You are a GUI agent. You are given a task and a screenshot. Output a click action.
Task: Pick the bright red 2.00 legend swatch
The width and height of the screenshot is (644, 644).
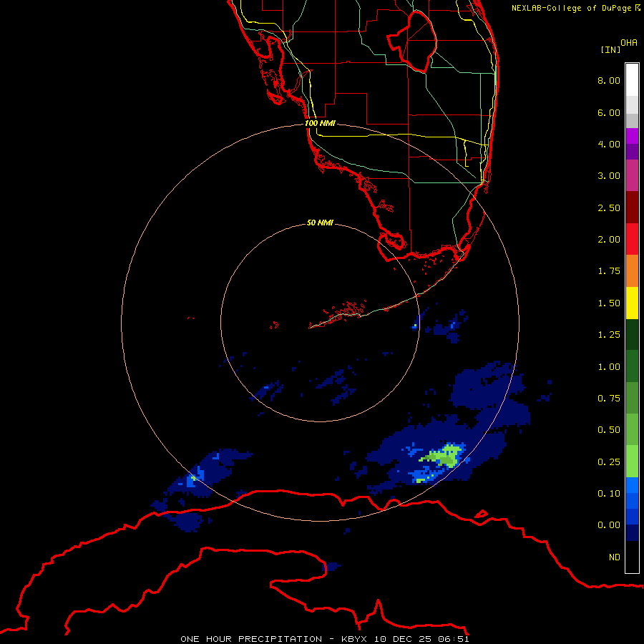click(x=632, y=239)
